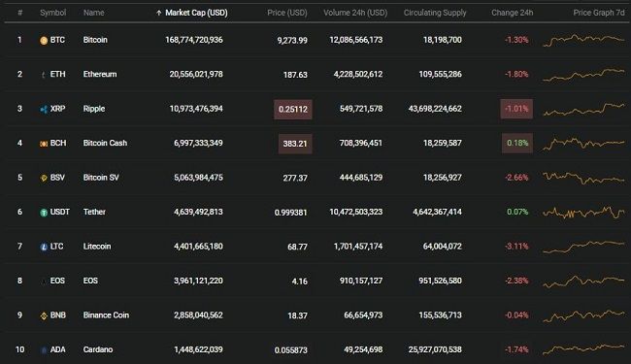View Bitcoin Cash 7-day price graph

click(583, 144)
